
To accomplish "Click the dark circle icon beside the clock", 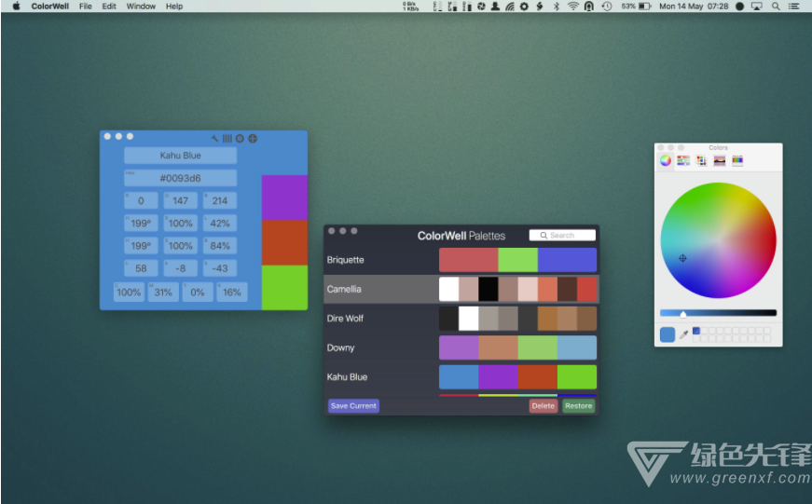I will click(739, 7).
